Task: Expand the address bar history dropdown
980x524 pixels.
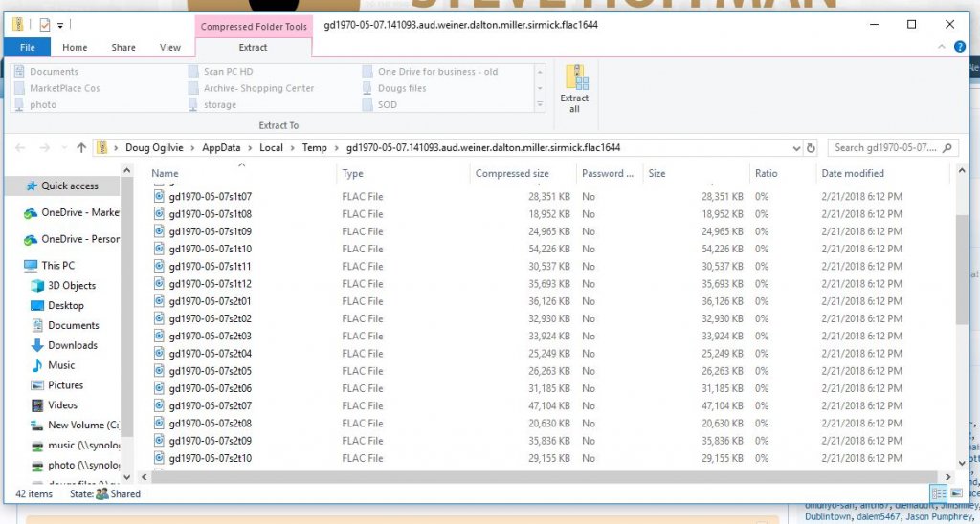Action: click(x=796, y=148)
